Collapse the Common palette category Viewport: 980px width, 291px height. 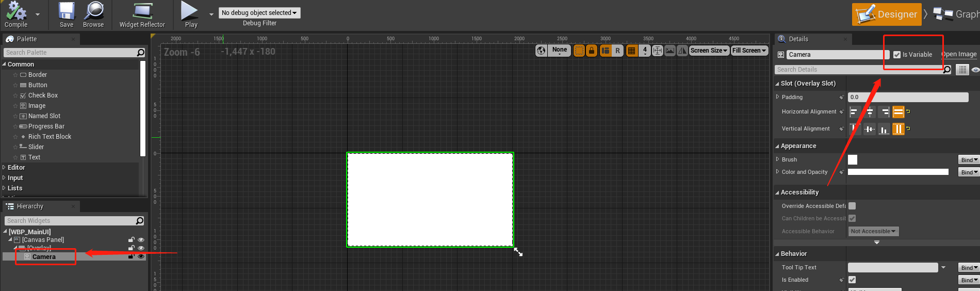(4, 64)
